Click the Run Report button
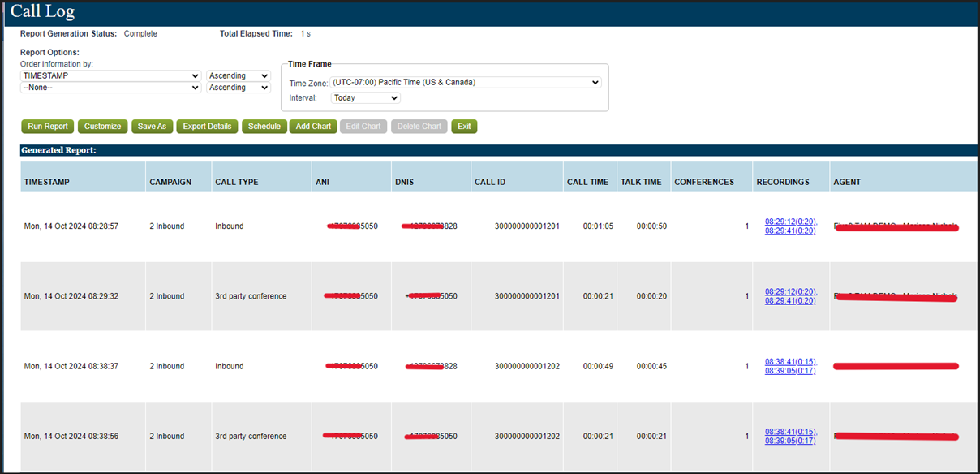This screenshot has width=980, height=474. tap(48, 127)
